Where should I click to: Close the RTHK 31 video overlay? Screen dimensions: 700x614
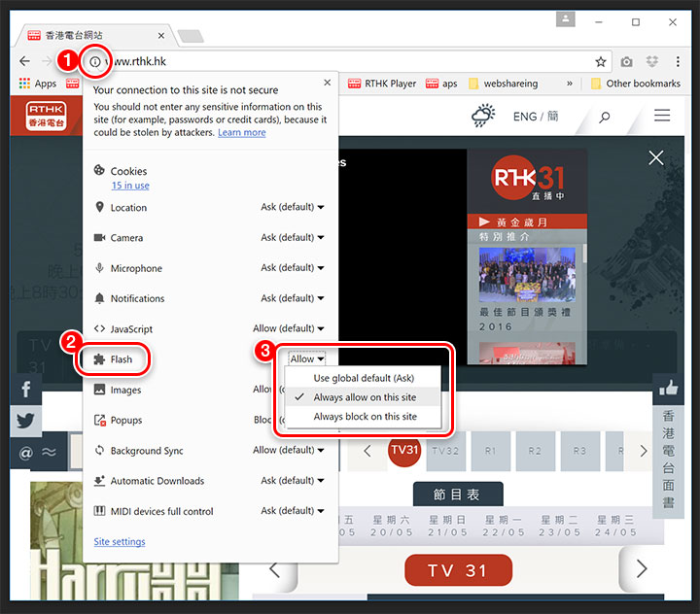[x=656, y=157]
